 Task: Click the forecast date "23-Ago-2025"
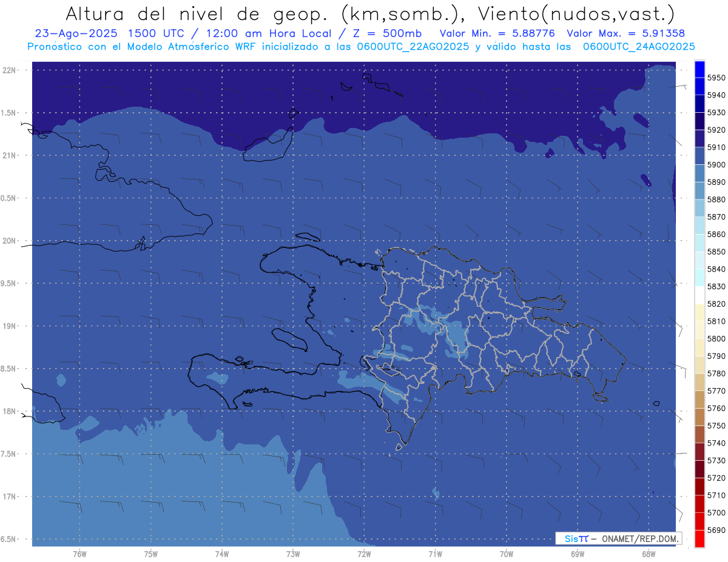pyautogui.click(x=75, y=33)
